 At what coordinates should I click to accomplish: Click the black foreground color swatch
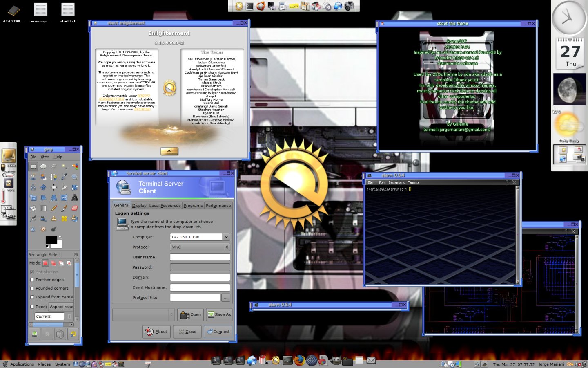pos(51,240)
